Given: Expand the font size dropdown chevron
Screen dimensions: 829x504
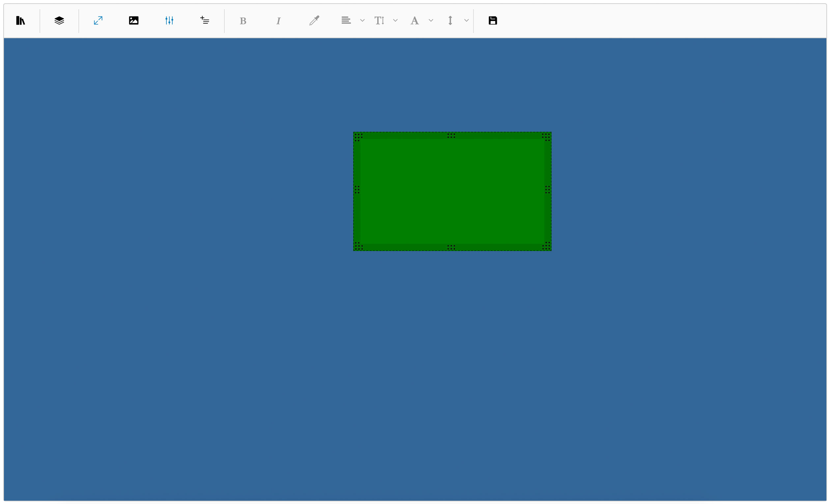Looking at the screenshot, I should [x=395, y=20].
